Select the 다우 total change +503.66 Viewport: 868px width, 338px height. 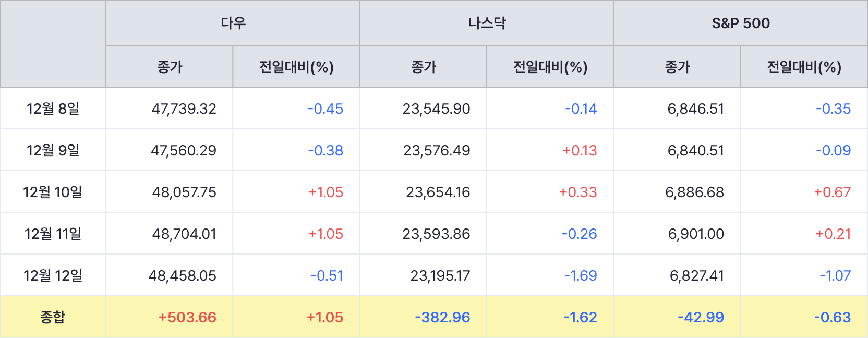coord(187,317)
